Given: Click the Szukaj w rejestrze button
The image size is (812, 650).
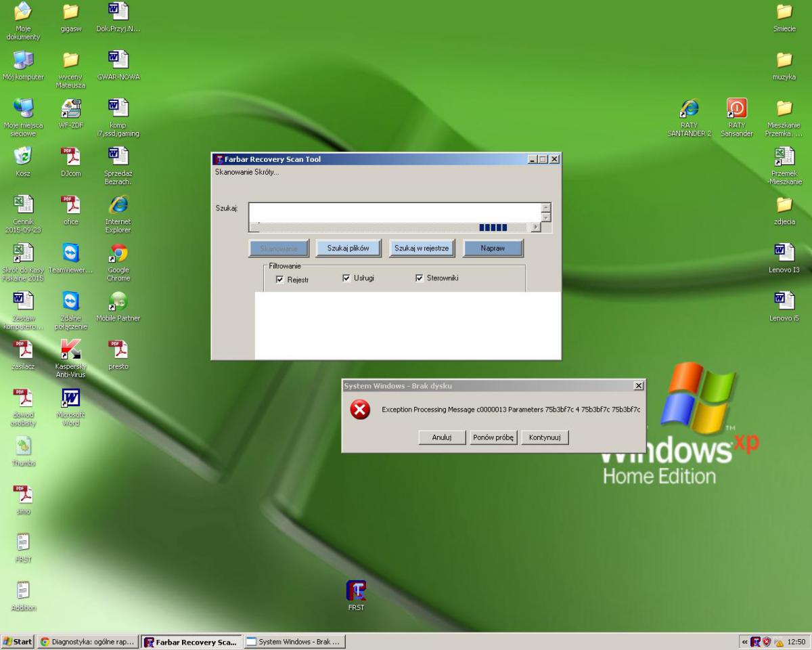Looking at the screenshot, I should [422, 248].
